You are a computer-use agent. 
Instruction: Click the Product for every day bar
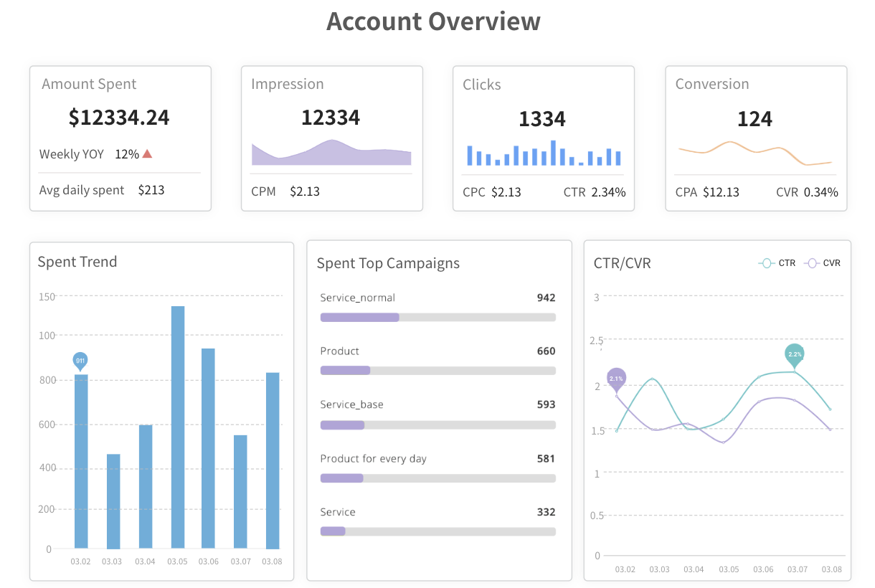coord(437,478)
